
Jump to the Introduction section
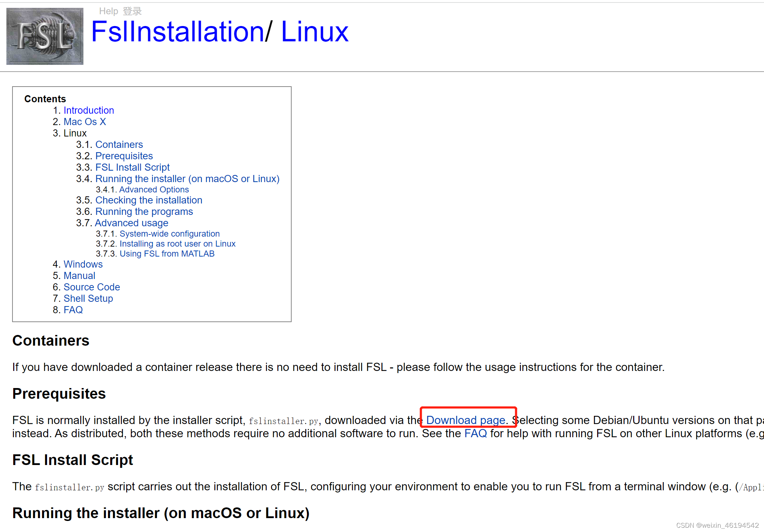click(88, 110)
